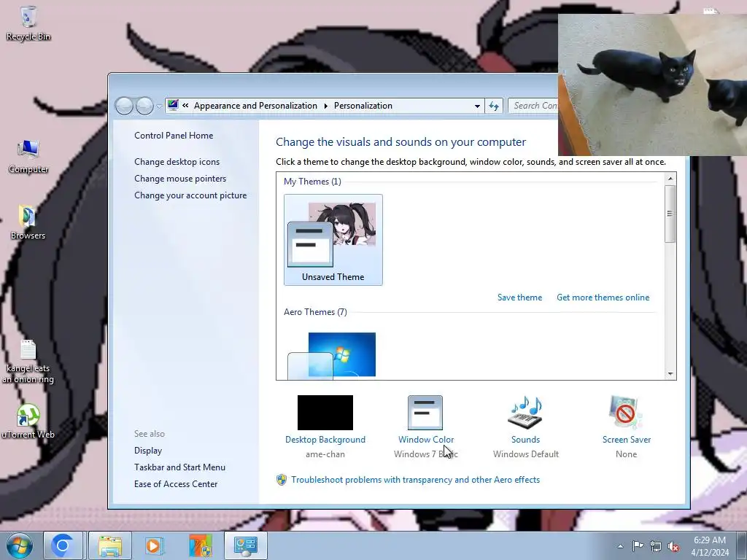The width and height of the screenshot is (747, 560).
Task: Open the taskbar clock and date
Action: click(x=710, y=546)
